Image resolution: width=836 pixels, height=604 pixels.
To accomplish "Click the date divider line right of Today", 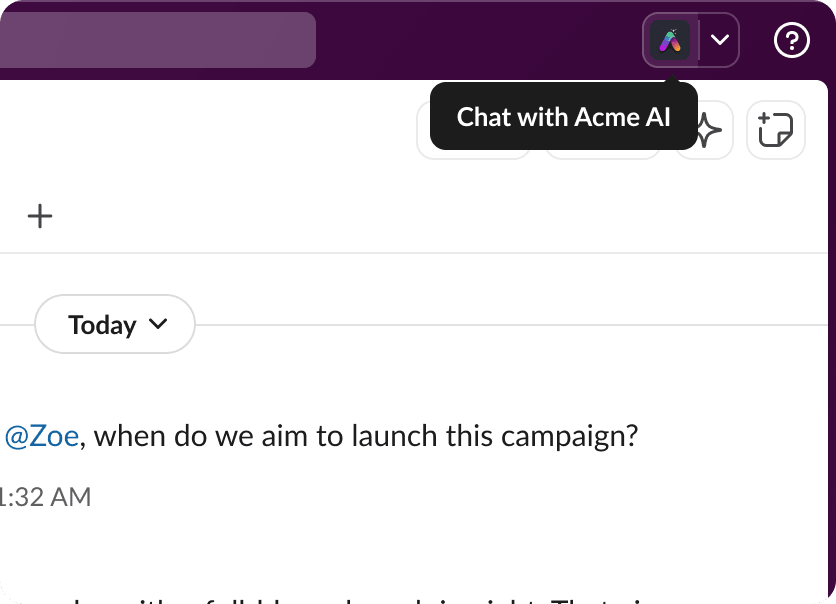I will (x=500, y=325).
